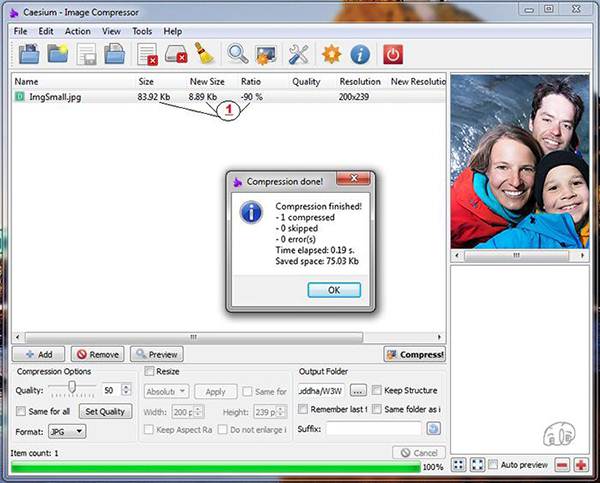
Task: Click the Cancel button
Action: [x=419, y=453]
